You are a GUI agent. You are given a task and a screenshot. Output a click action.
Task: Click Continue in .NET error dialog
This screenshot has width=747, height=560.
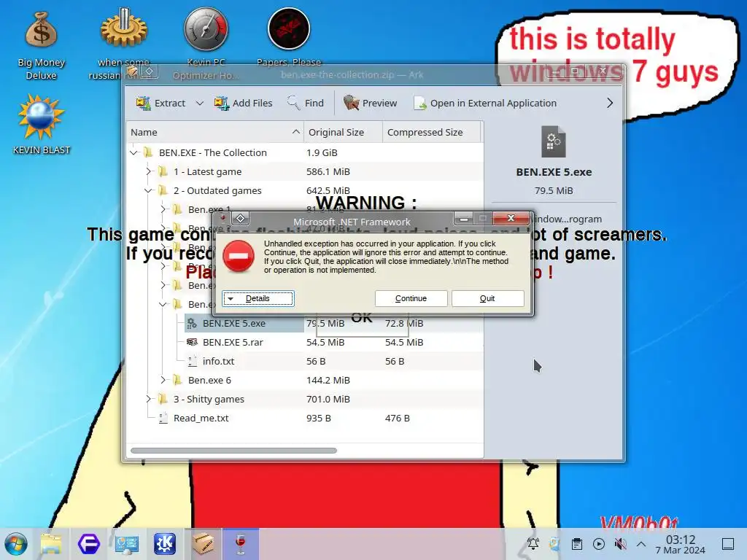click(x=411, y=298)
